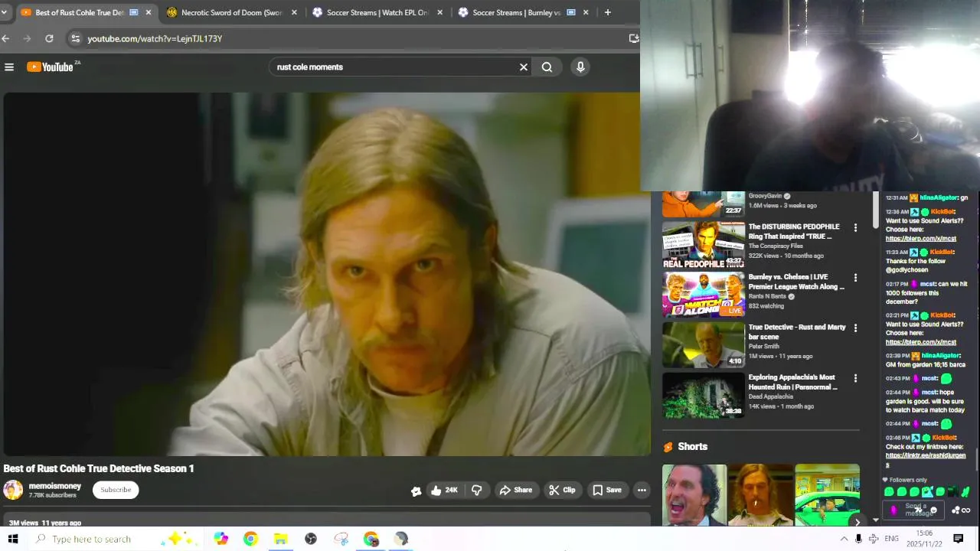Image resolution: width=980 pixels, height=551 pixels.
Task: Open the blierp.com/x/mcst link at 12:38 AM
Action: [x=921, y=239]
